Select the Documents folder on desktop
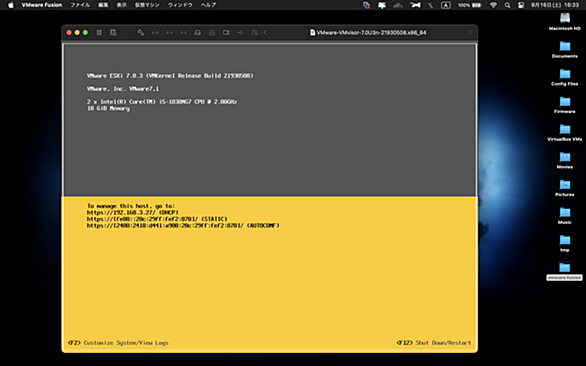 coord(565,49)
